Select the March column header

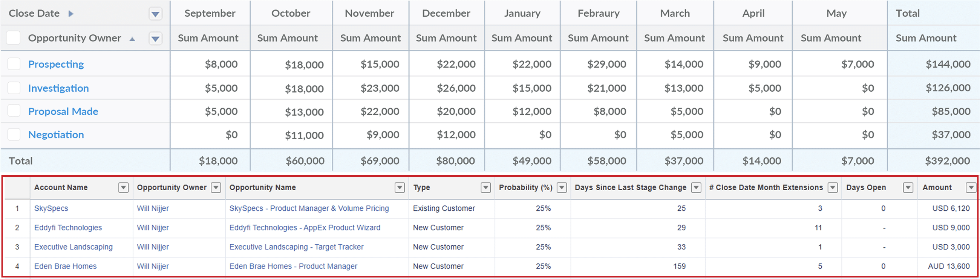click(x=675, y=13)
